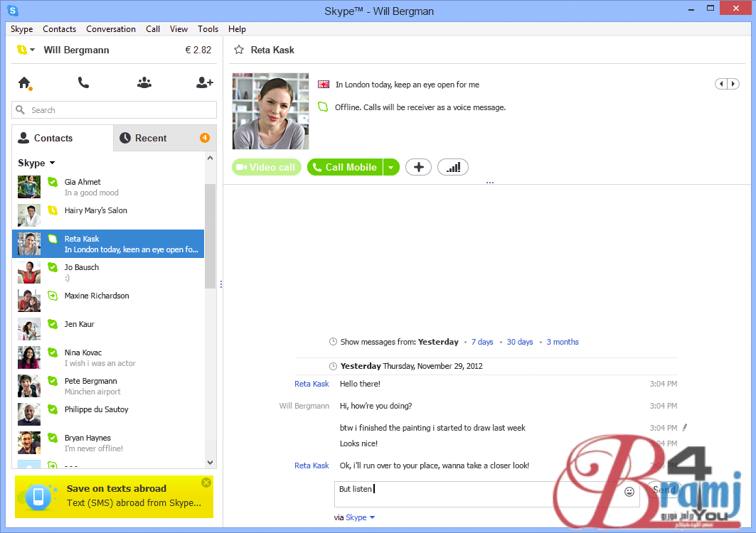Image resolution: width=756 pixels, height=533 pixels.
Task: Open the Call phones dial pad icon
Action: [83, 83]
